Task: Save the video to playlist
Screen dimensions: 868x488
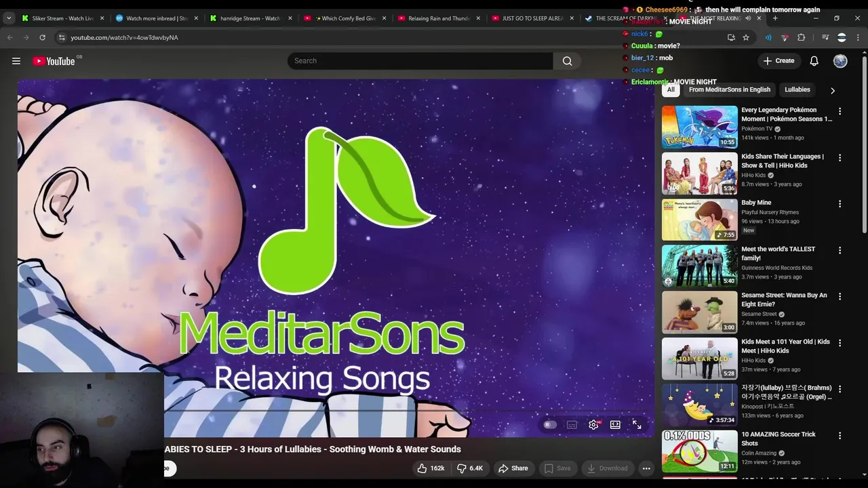Action: (x=557, y=468)
